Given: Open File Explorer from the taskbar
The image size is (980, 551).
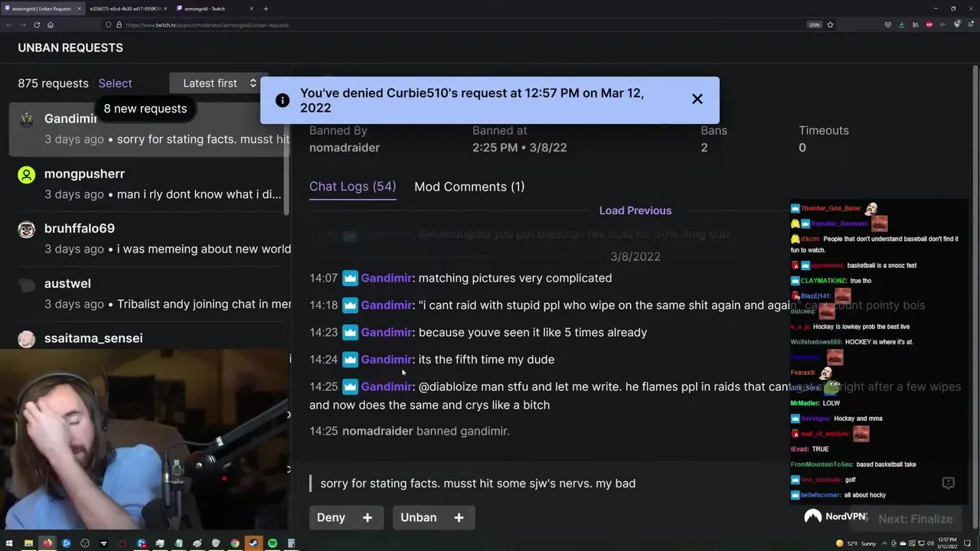Looking at the screenshot, I should tap(28, 543).
